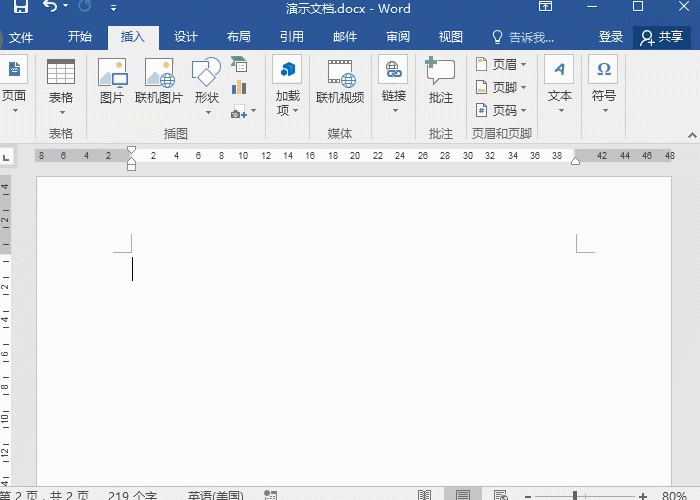Click the 英语(美国) language indicator
This screenshot has width=700, height=500.
pos(216,496)
